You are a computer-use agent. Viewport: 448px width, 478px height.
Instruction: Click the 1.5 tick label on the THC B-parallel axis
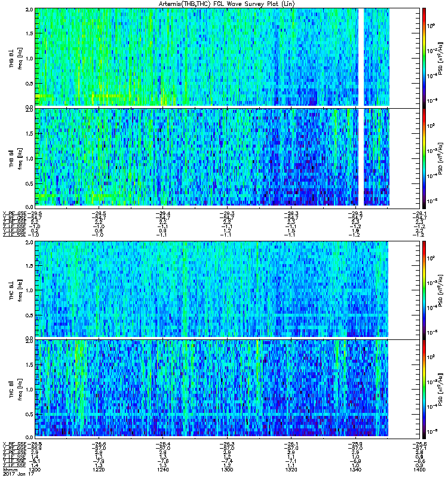(x=29, y=364)
